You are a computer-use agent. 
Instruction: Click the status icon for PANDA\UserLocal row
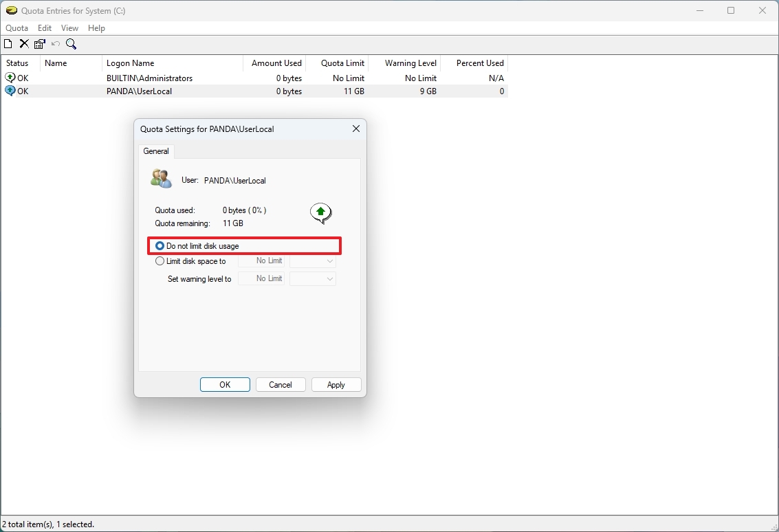[10, 91]
